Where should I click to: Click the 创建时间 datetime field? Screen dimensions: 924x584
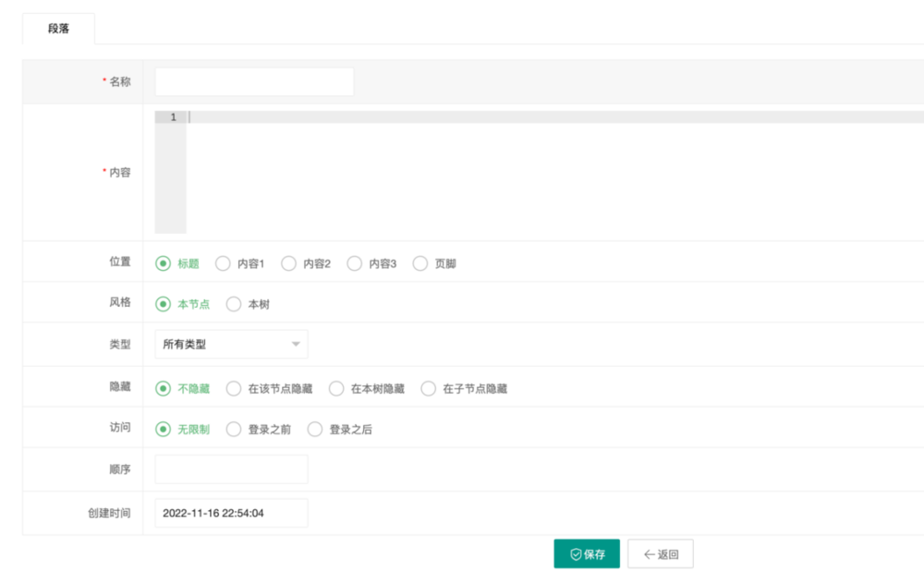point(231,513)
